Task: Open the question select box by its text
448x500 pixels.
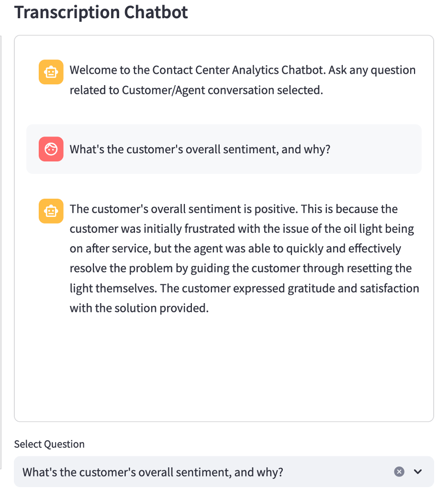Action: [153, 472]
